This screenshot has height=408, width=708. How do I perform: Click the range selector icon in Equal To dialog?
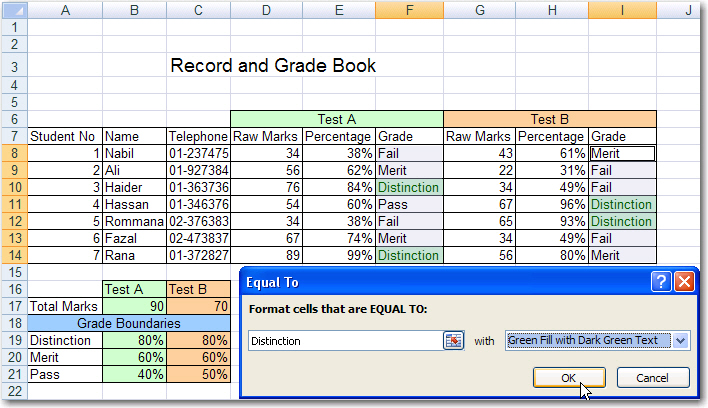coord(453,341)
